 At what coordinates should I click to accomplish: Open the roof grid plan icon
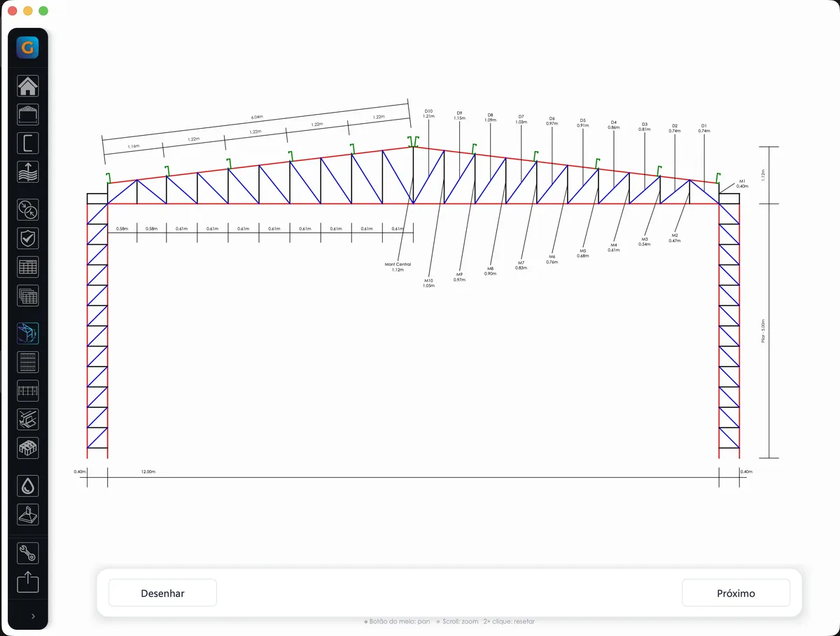28,362
